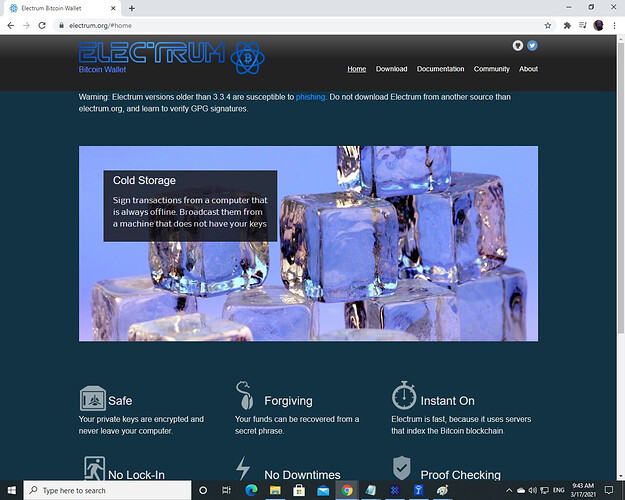This screenshot has width=625, height=500.
Task: Click the browser forward arrow
Action: click(26, 26)
